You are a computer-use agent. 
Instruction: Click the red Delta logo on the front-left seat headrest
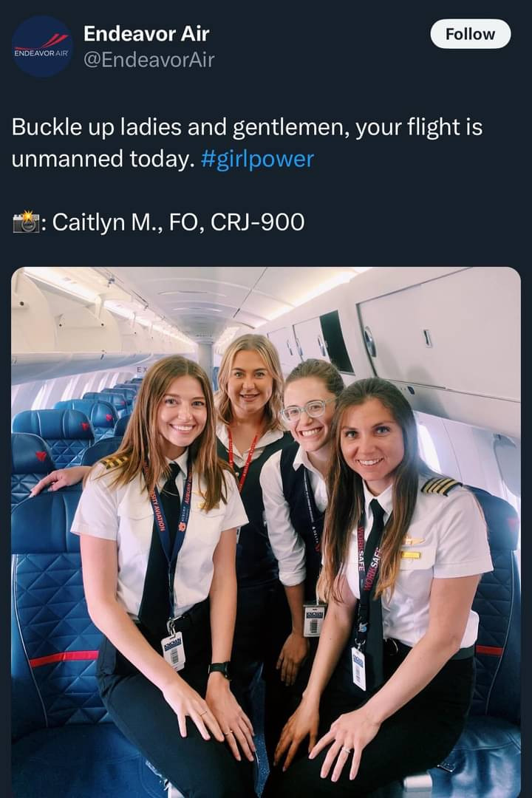[x=41, y=456]
